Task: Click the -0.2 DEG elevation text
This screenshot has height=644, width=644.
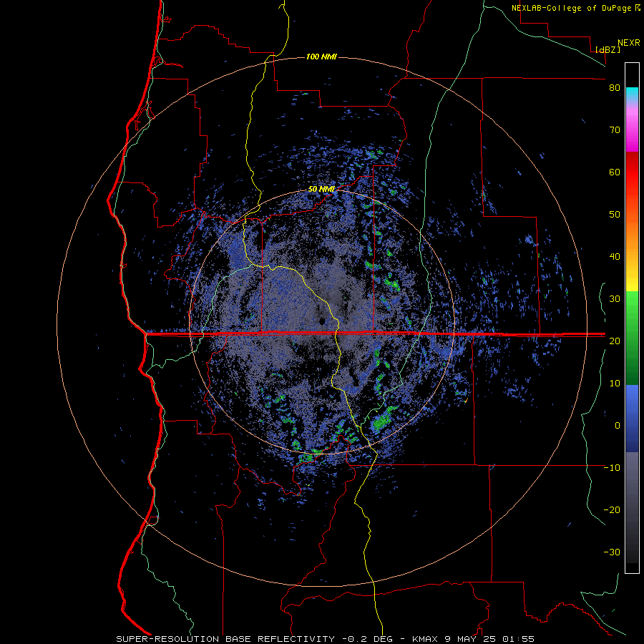Action: click(367, 639)
